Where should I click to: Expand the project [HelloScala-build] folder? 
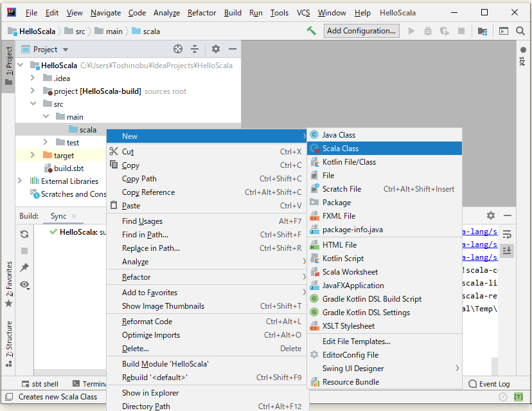[33, 91]
